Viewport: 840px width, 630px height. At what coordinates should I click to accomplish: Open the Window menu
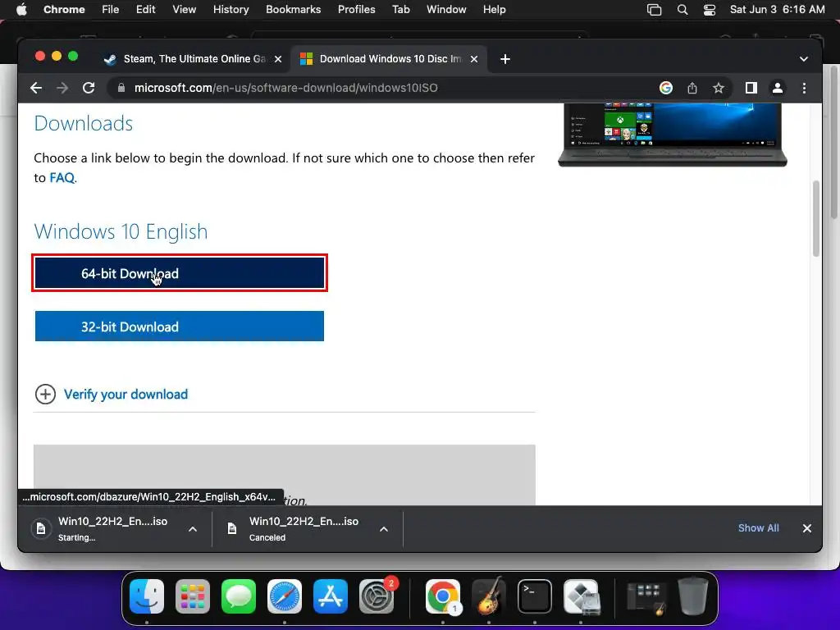coord(446,10)
